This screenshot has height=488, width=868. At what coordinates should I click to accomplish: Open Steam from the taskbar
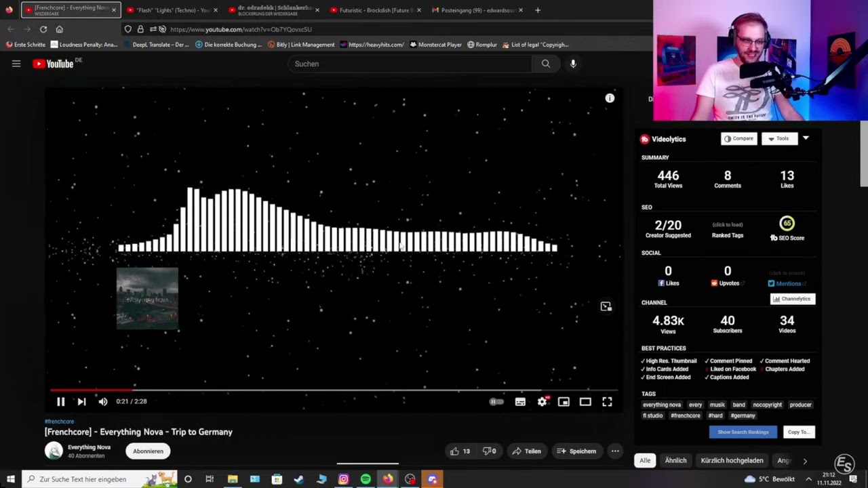click(x=299, y=479)
